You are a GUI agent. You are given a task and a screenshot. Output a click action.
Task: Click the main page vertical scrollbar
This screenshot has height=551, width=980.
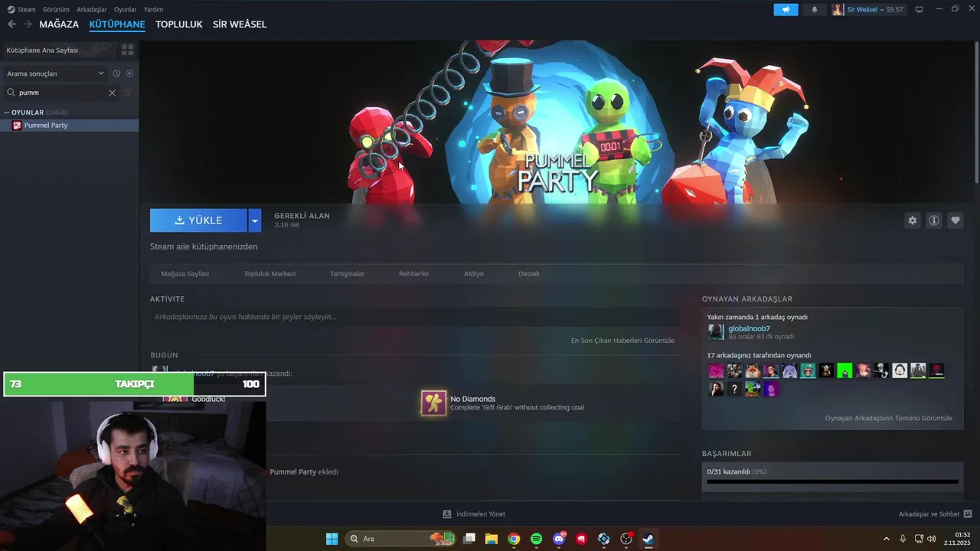(976, 111)
